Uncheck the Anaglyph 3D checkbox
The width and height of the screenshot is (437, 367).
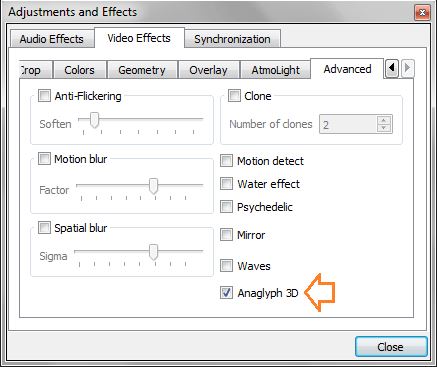click(226, 293)
